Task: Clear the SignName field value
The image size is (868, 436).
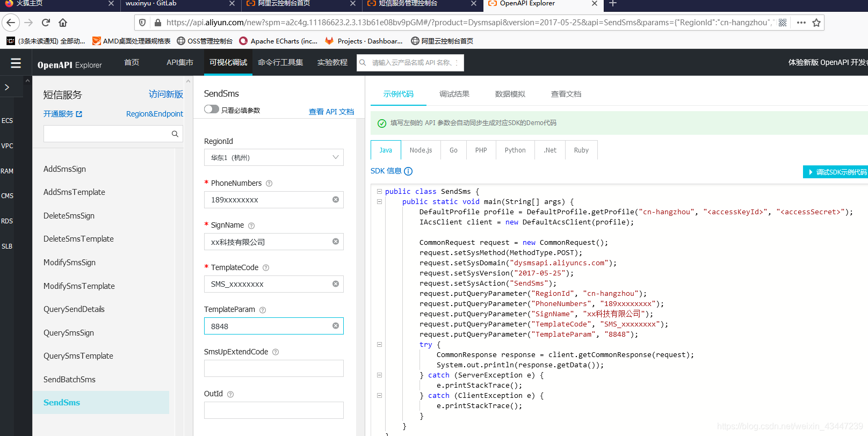Action: tap(336, 242)
